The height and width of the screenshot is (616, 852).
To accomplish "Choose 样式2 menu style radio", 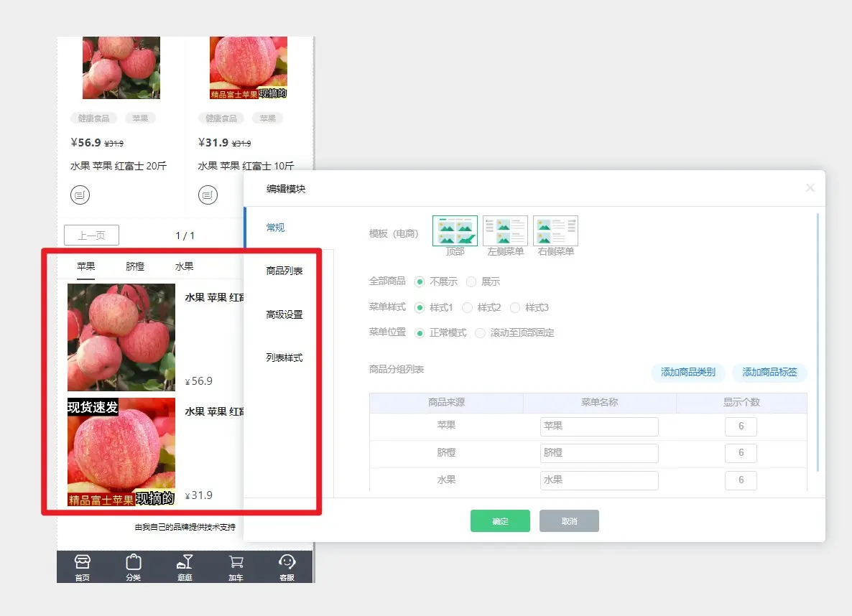I will pos(467,307).
